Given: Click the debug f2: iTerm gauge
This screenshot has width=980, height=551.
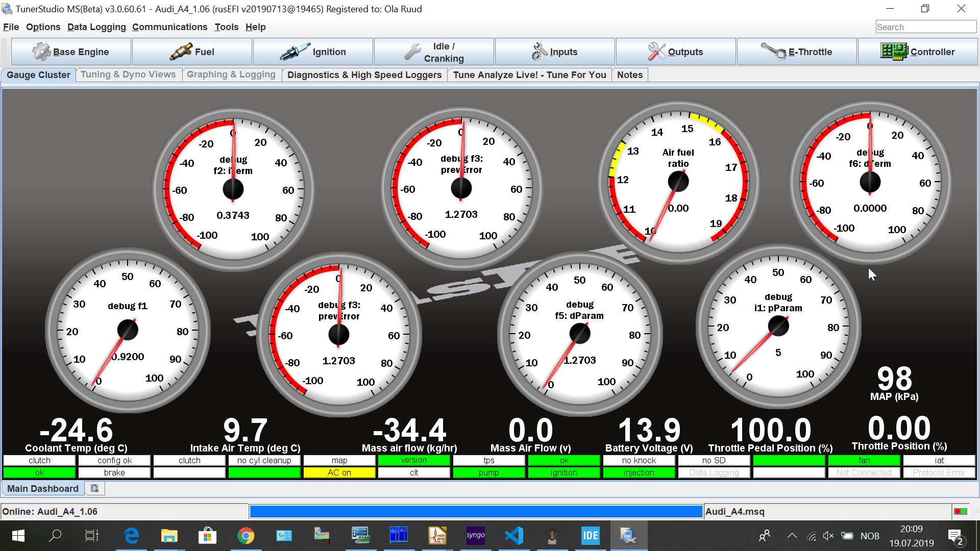Looking at the screenshot, I should (233, 189).
